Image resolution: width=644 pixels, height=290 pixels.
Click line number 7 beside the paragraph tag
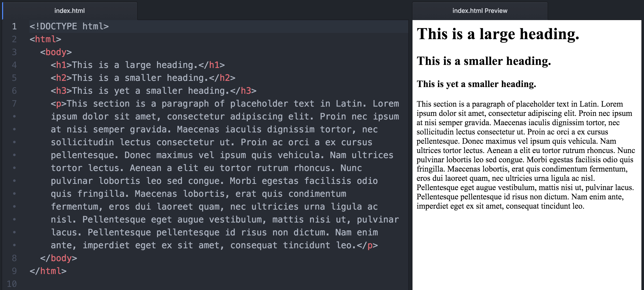(x=14, y=104)
